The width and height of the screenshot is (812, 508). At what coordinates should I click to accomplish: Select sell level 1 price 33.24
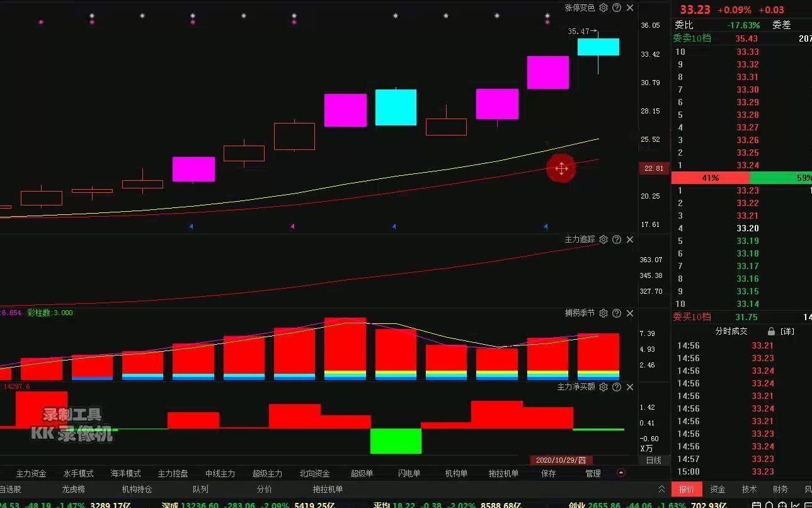[x=748, y=165]
